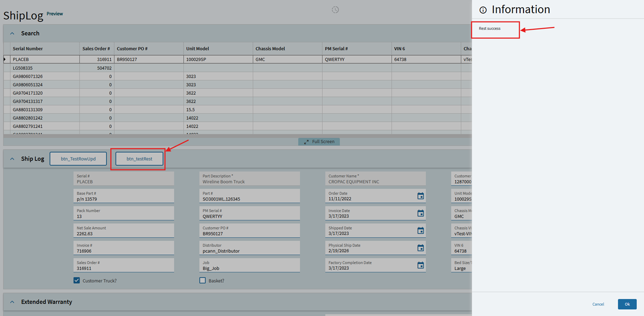Click the PM Serial # form field

pyautogui.click(x=249, y=213)
